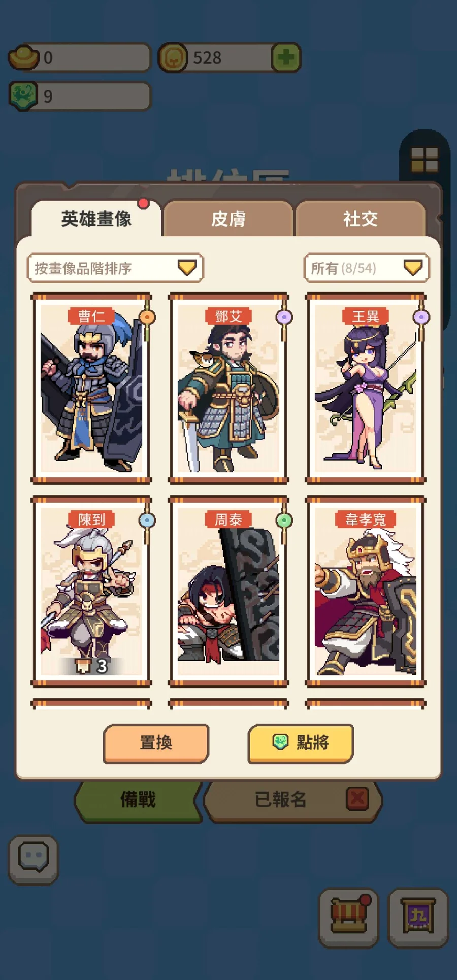Tap the green plus add-coins icon
457x980 pixels.
pos(286,57)
